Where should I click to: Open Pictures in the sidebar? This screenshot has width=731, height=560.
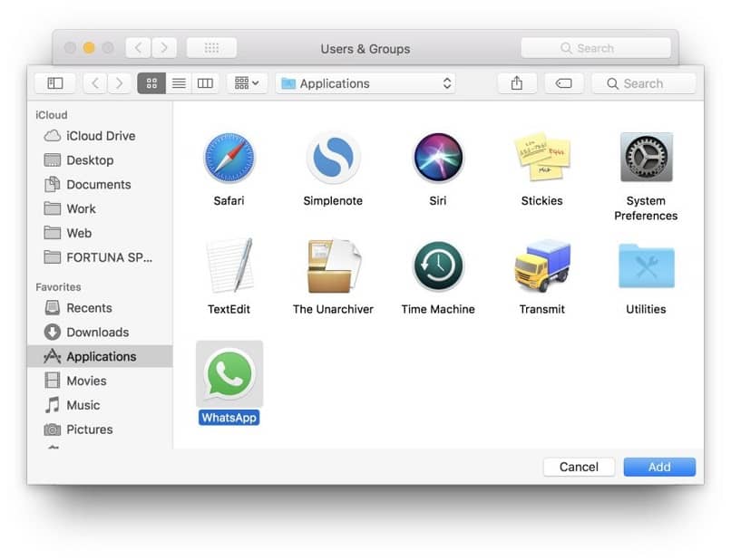tap(100, 430)
